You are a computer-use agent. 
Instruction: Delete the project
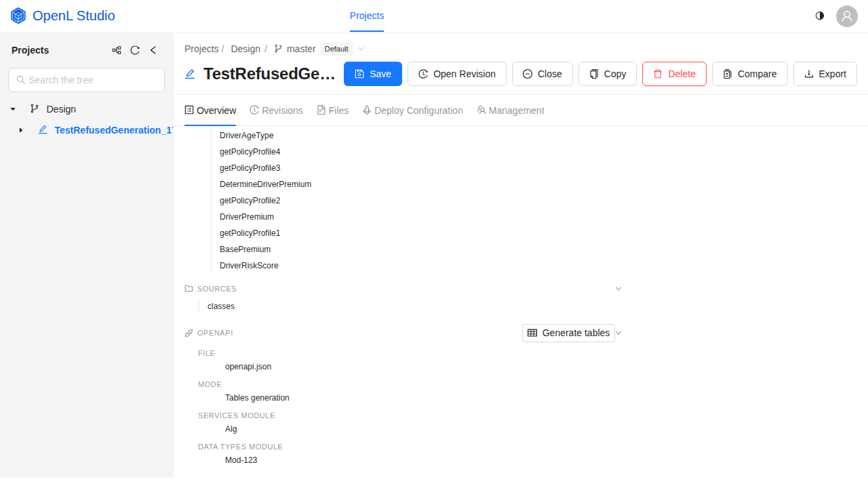[674, 74]
